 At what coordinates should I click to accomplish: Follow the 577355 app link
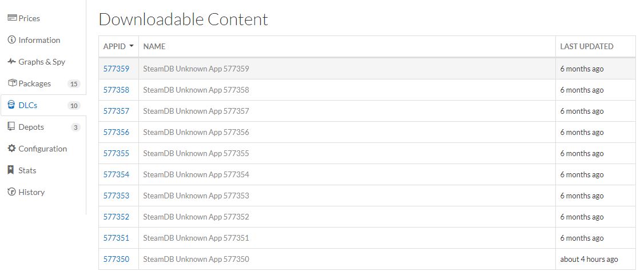tap(116, 153)
